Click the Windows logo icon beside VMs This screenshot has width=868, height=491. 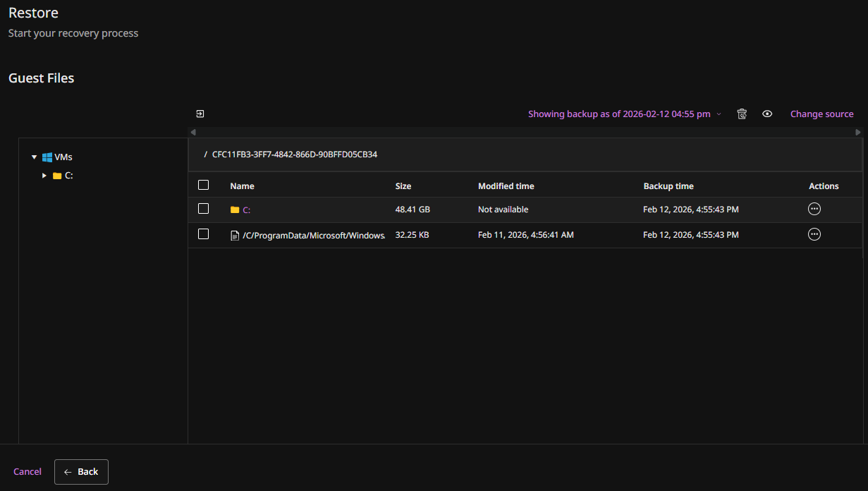pyautogui.click(x=47, y=157)
